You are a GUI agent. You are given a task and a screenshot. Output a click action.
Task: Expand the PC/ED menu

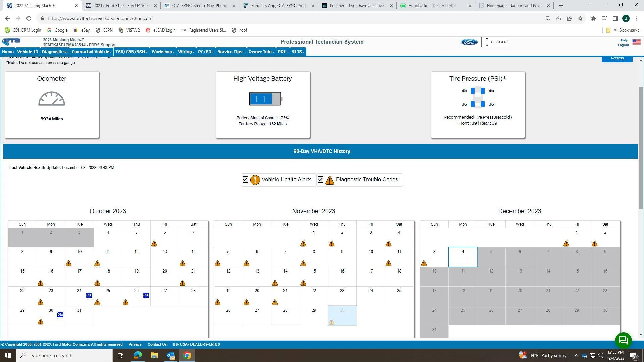206,52
